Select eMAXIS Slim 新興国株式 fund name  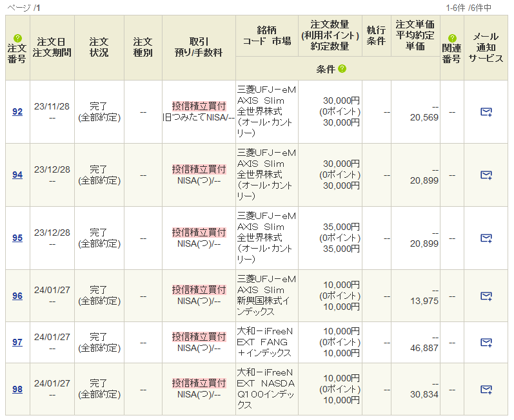[x=266, y=296]
